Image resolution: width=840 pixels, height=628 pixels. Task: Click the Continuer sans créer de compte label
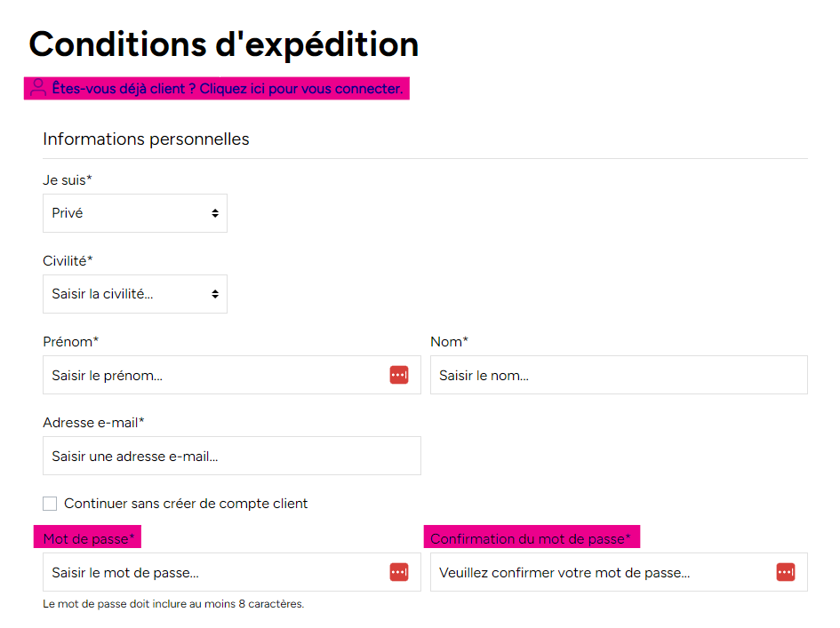point(186,504)
